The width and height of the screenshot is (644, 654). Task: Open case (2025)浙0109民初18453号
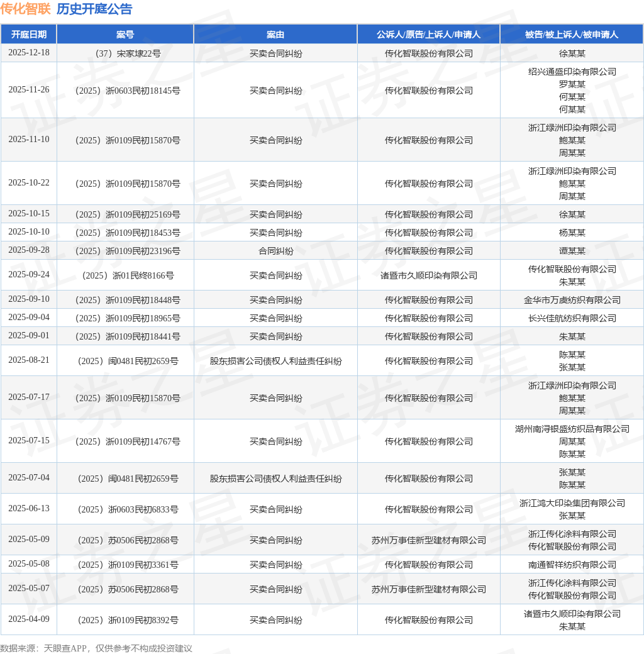click(128, 233)
